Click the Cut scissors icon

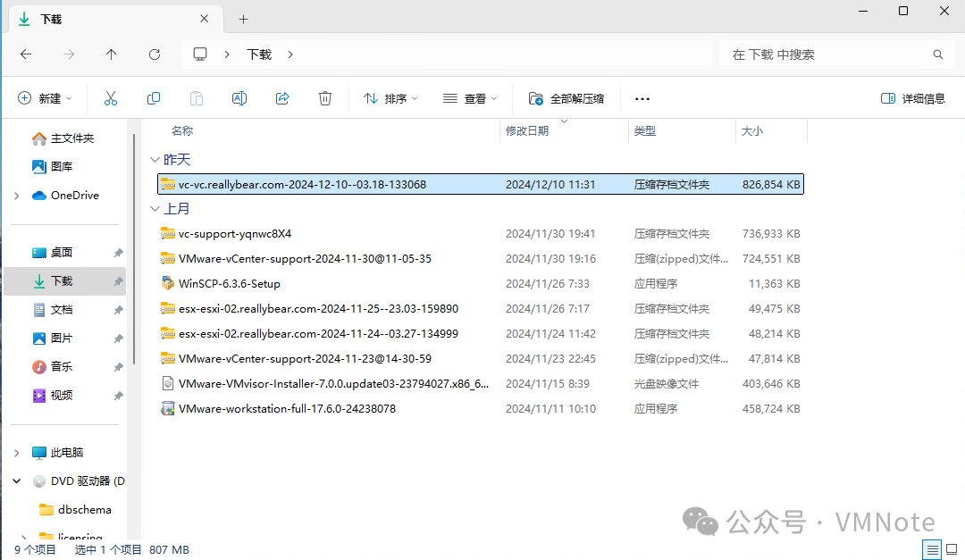tap(110, 98)
